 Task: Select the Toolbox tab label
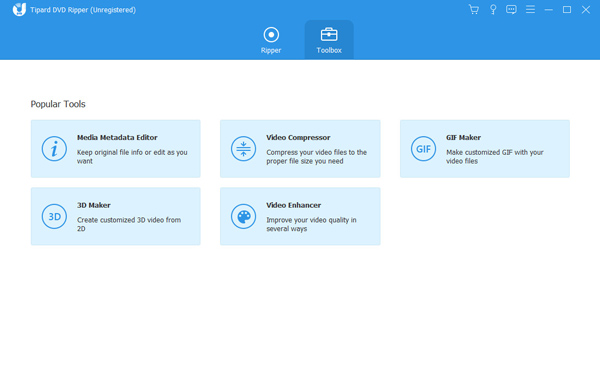click(x=329, y=50)
